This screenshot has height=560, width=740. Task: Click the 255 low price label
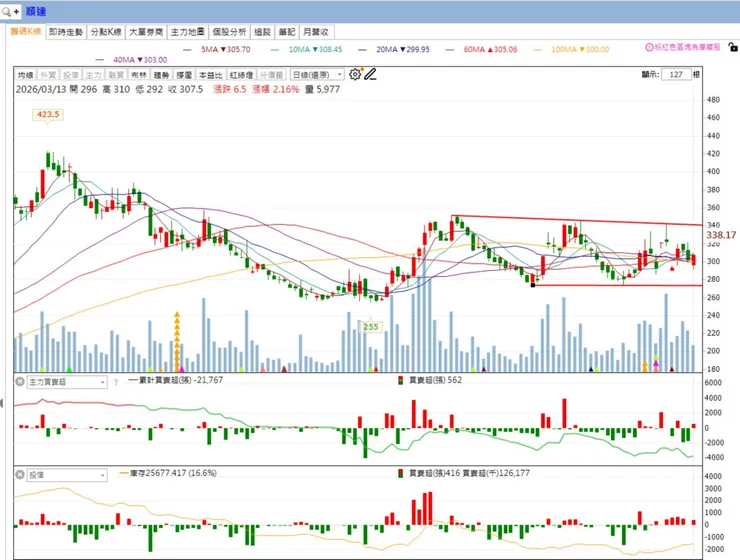pyautogui.click(x=371, y=326)
